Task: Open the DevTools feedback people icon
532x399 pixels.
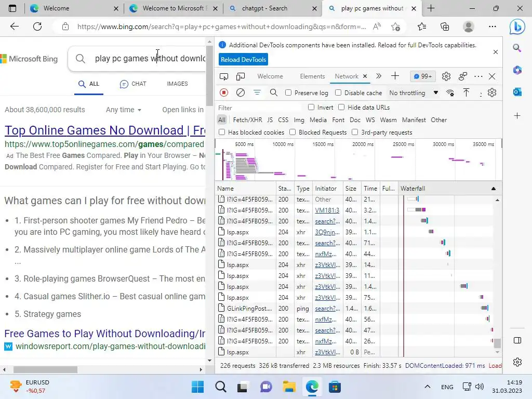Action: pyautogui.click(x=463, y=76)
